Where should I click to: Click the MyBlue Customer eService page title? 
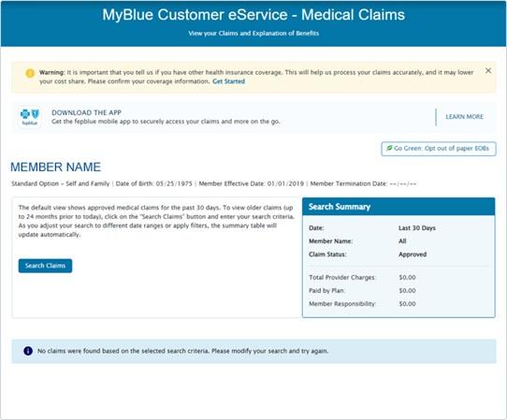point(253,15)
